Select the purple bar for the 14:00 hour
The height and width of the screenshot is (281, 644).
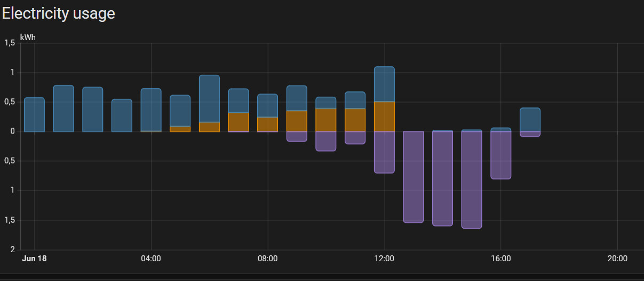[x=442, y=178]
